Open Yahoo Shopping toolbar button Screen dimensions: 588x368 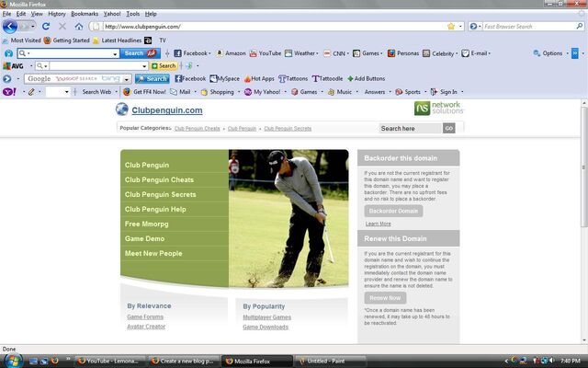pyautogui.click(x=217, y=92)
